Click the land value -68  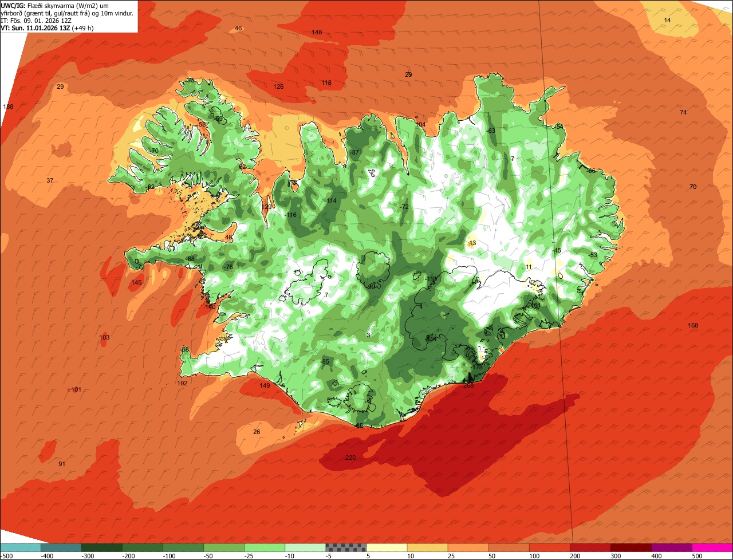pyautogui.click(x=190, y=259)
